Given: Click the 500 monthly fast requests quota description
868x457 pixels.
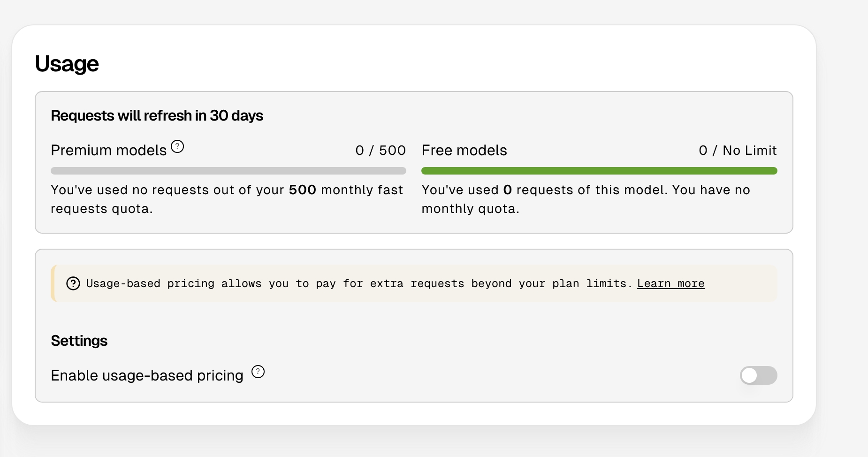Looking at the screenshot, I should pyautogui.click(x=227, y=199).
